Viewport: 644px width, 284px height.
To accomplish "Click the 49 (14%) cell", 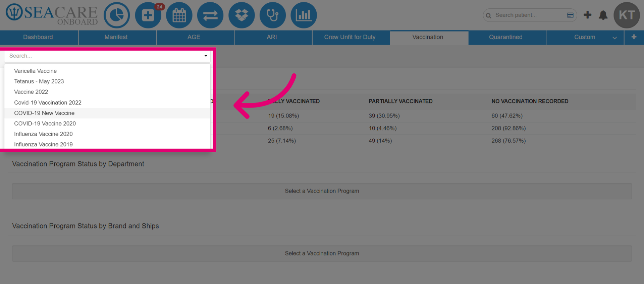I will [380, 141].
